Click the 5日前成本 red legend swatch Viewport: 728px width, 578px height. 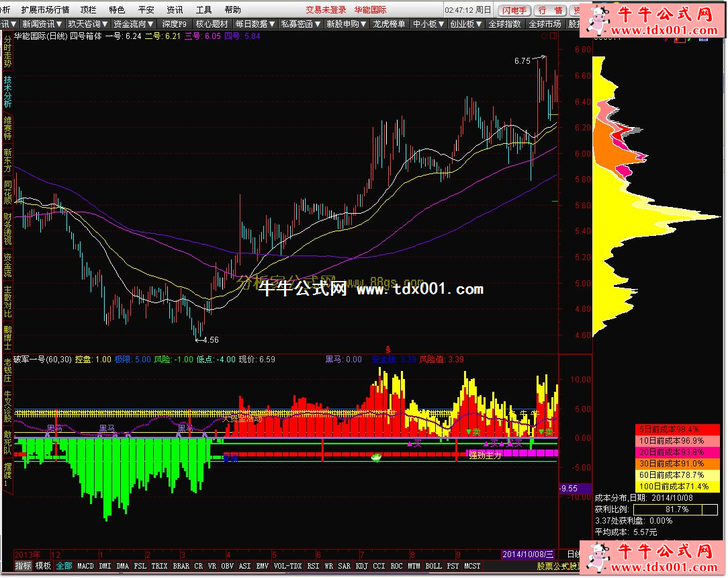point(677,429)
